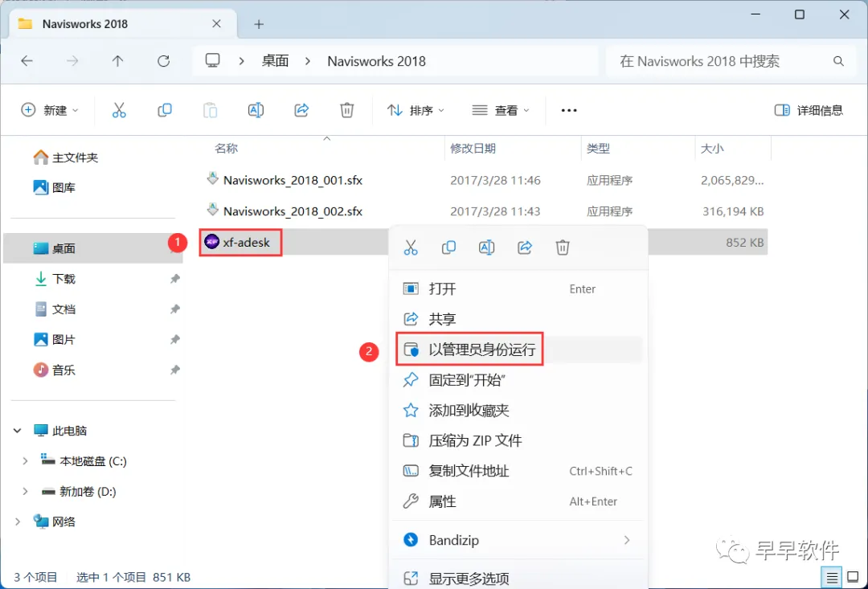868x589 pixels.
Task: Select 添加到收藏夹 menu entry
Action: pos(518,410)
